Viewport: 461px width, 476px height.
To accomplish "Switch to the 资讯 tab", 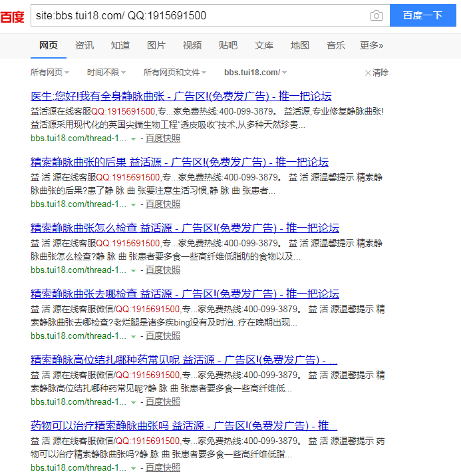I will coord(84,45).
